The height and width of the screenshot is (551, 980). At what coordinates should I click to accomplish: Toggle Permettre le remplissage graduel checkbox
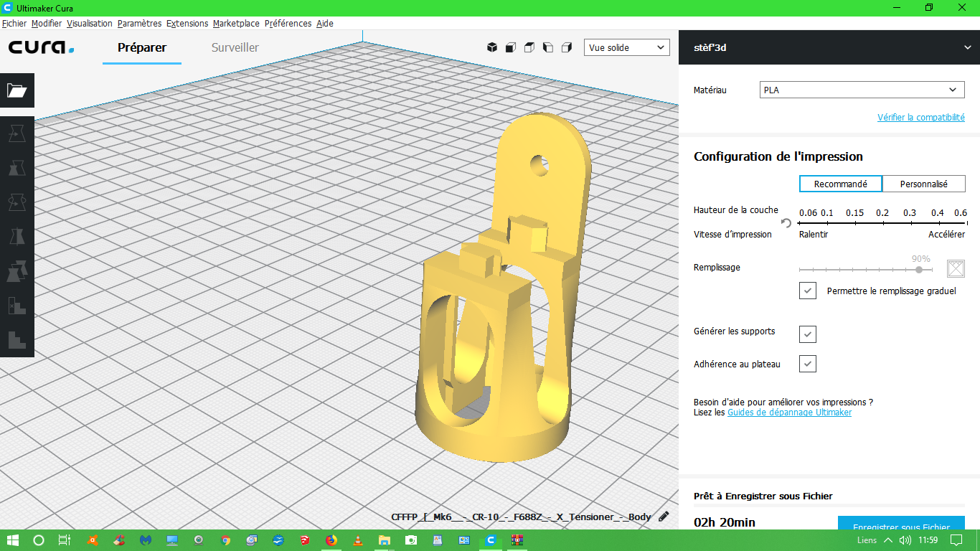(x=808, y=291)
